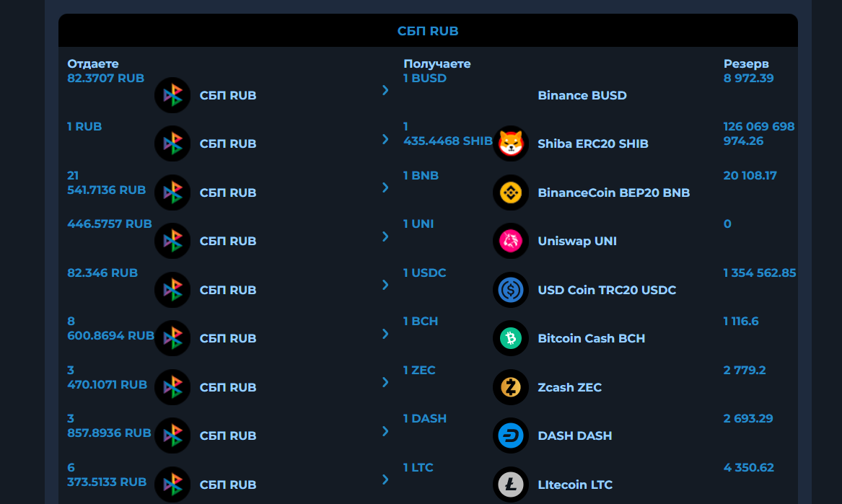Screen dimensions: 842x504
Task: Click the СБП RUB label in the BUSD row
Action: point(228,96)
